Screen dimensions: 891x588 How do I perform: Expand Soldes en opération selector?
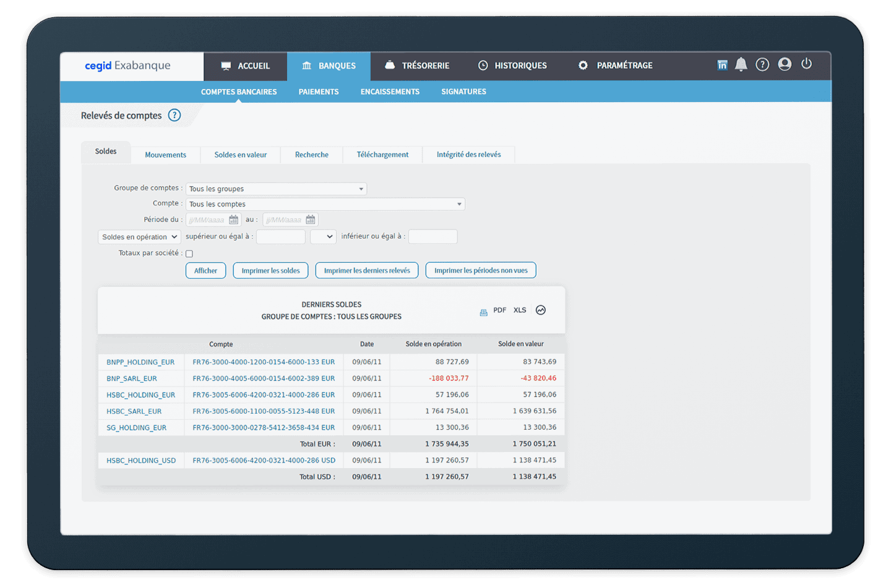click(x=140, y=237)
